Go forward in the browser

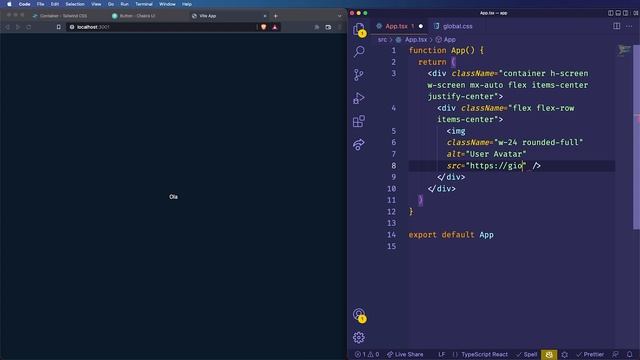tap(18, 27)
